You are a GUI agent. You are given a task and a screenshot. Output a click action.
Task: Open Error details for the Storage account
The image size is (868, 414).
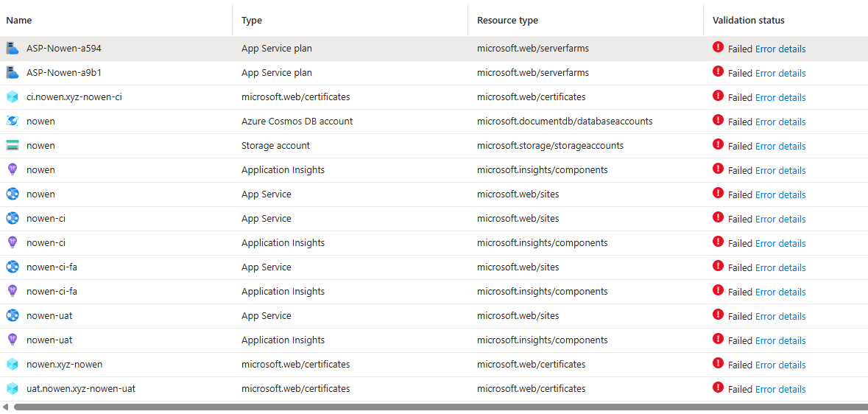[x=780, y=146]
